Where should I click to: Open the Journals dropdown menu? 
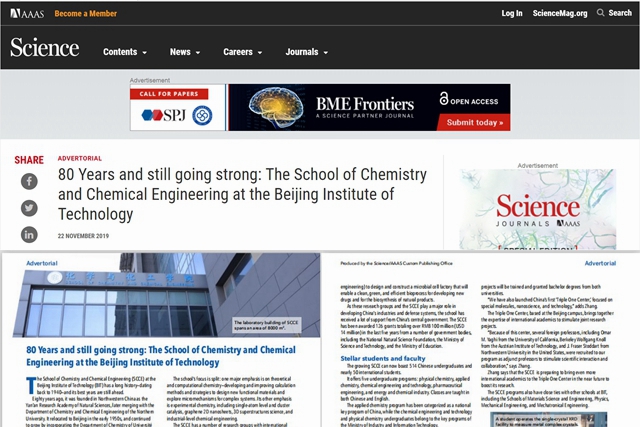pyautogui.click(x=307, y=52)
